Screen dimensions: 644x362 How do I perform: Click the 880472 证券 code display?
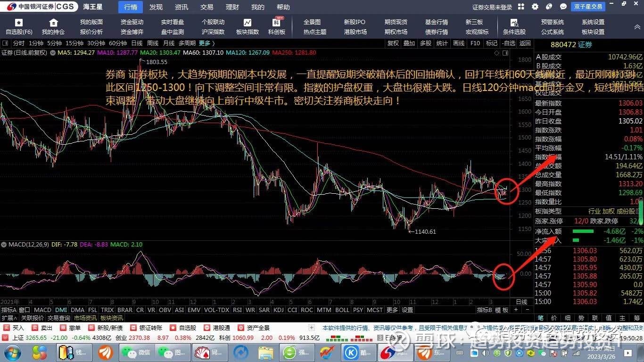point(571,45)
